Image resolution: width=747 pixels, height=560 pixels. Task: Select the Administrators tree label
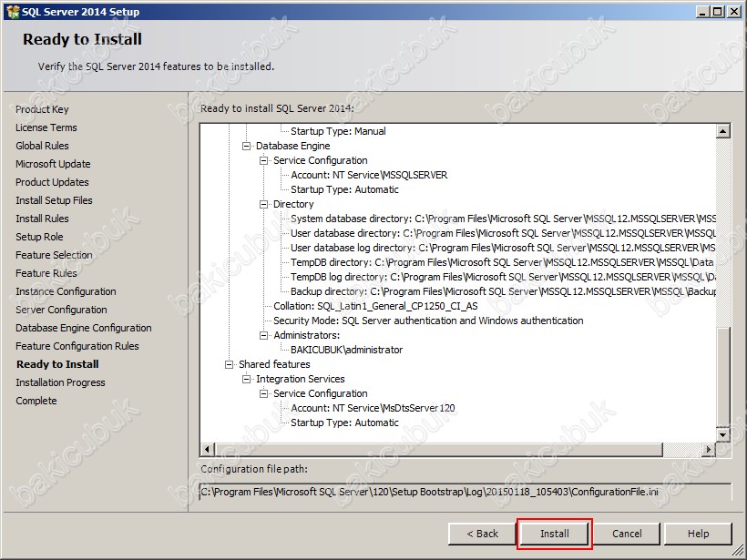[x=306, y=335]
